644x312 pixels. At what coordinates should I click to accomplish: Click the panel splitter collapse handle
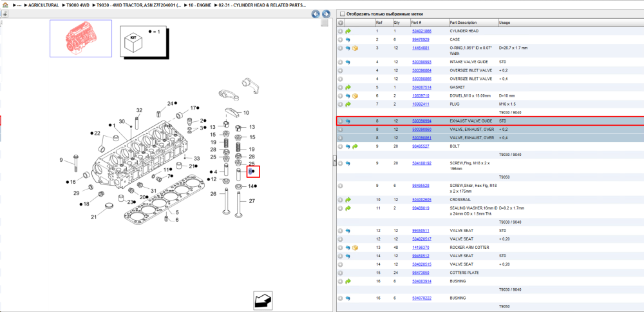pyautogui.click(x=334, y=160)
